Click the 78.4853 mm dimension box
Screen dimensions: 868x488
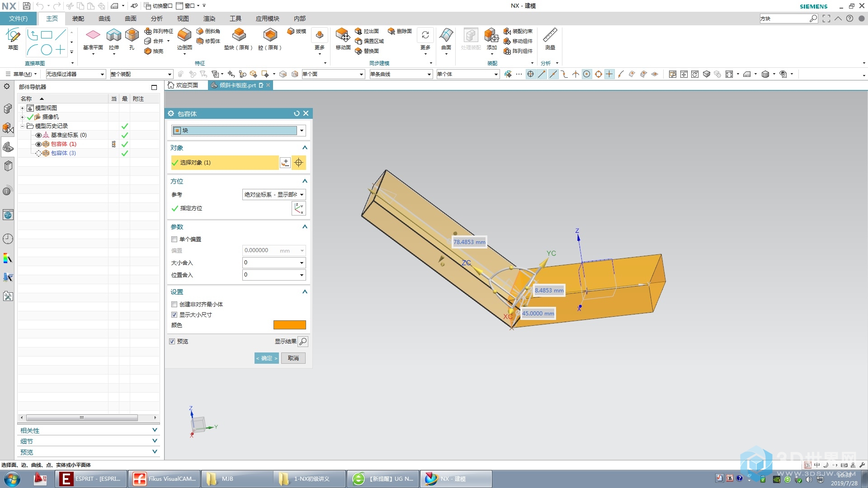(469, 242)
